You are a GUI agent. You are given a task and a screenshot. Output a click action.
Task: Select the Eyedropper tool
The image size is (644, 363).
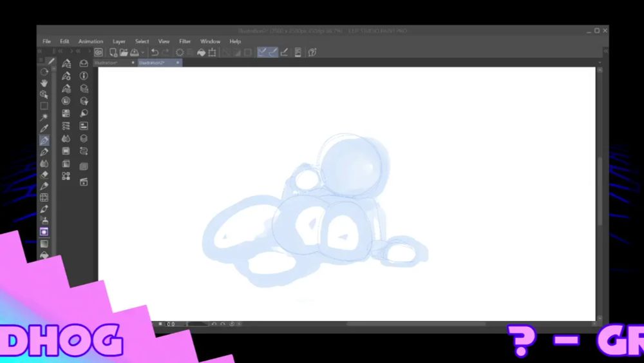click(44, 129)
